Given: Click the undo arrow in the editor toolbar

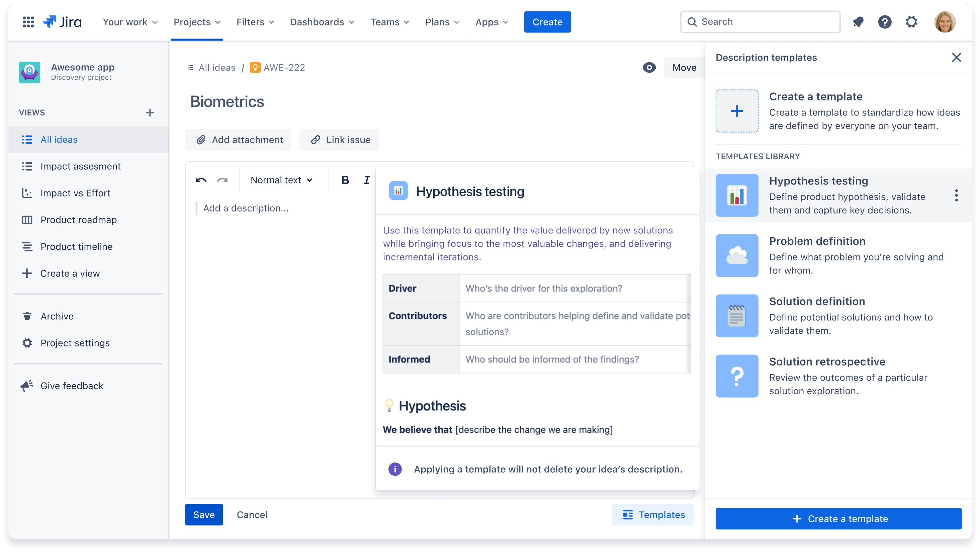Looking at the screenshot, I should [202, 179].
